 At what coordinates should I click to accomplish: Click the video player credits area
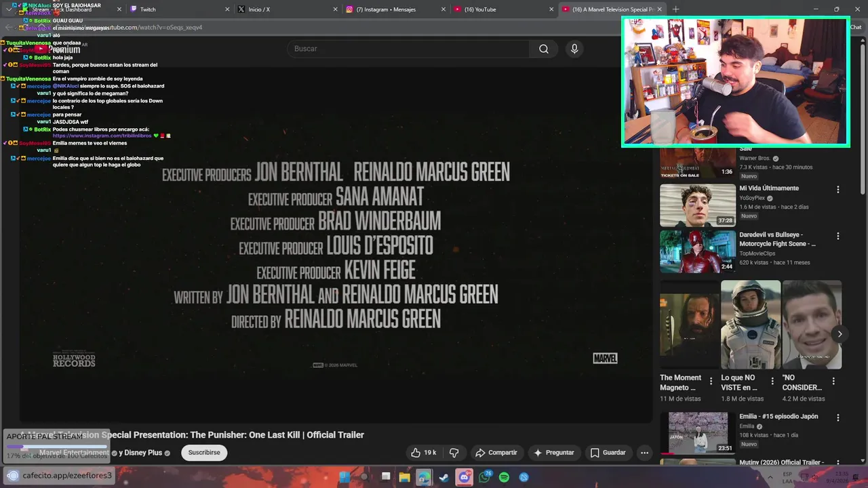pos(336,245)
